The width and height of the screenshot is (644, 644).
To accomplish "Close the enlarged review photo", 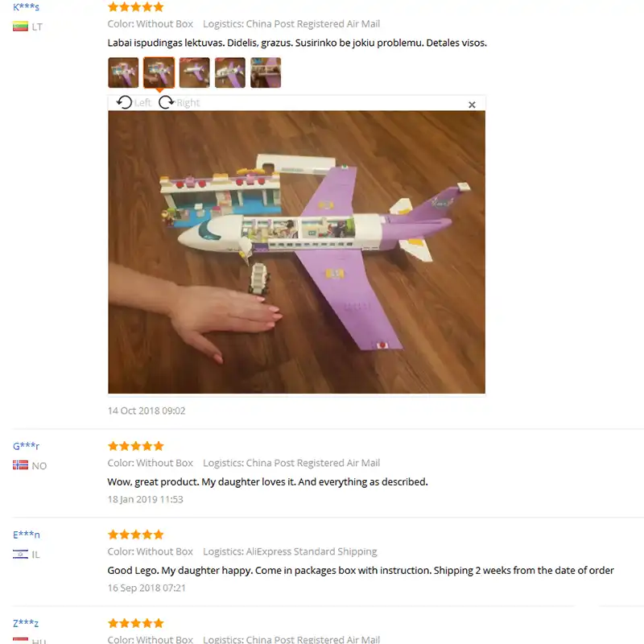I will pyautogui.click(x=472, y=105).
